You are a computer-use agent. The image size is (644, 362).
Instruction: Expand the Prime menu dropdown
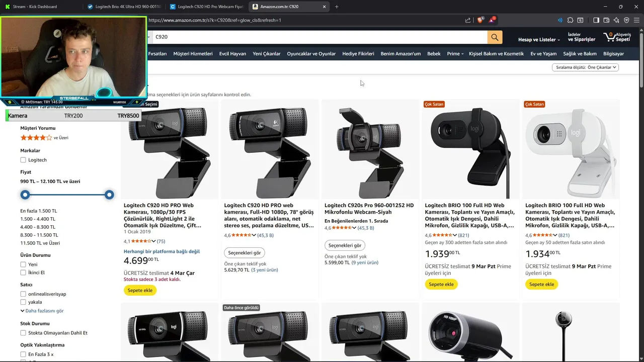[x=455, y=54]
